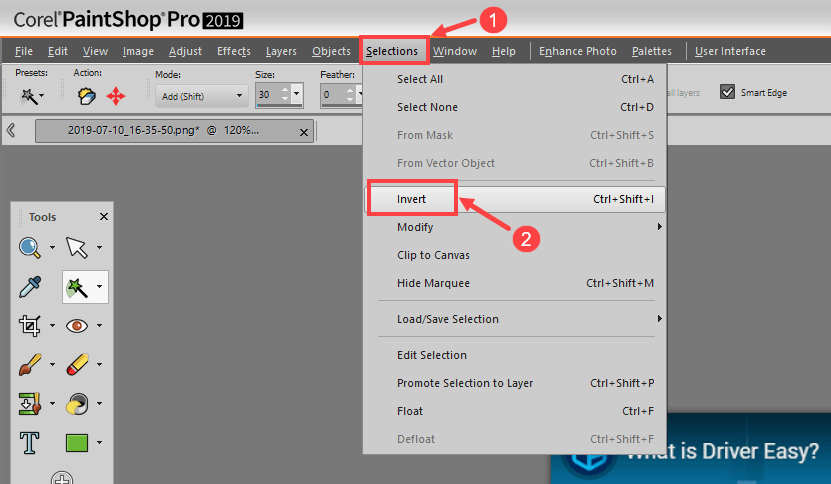Image resolution: width=831 pixels, height=484 pixels.
Task: Expand the Smart Selection Brush flyout arrow
Action: 99,287
